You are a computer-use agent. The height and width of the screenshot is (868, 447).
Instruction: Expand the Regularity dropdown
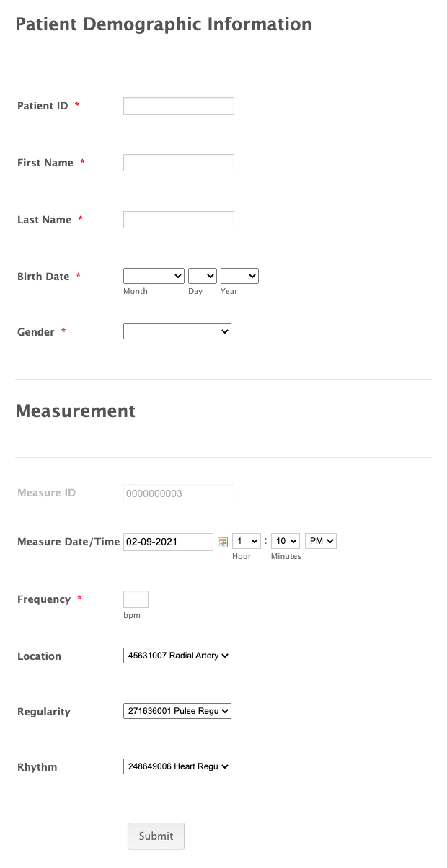[177, 711]
